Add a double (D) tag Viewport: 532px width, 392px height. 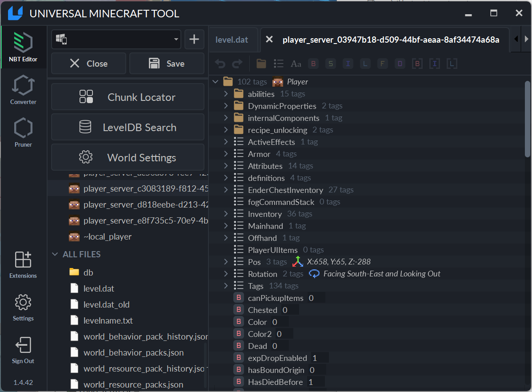click(x=400, y=64)
